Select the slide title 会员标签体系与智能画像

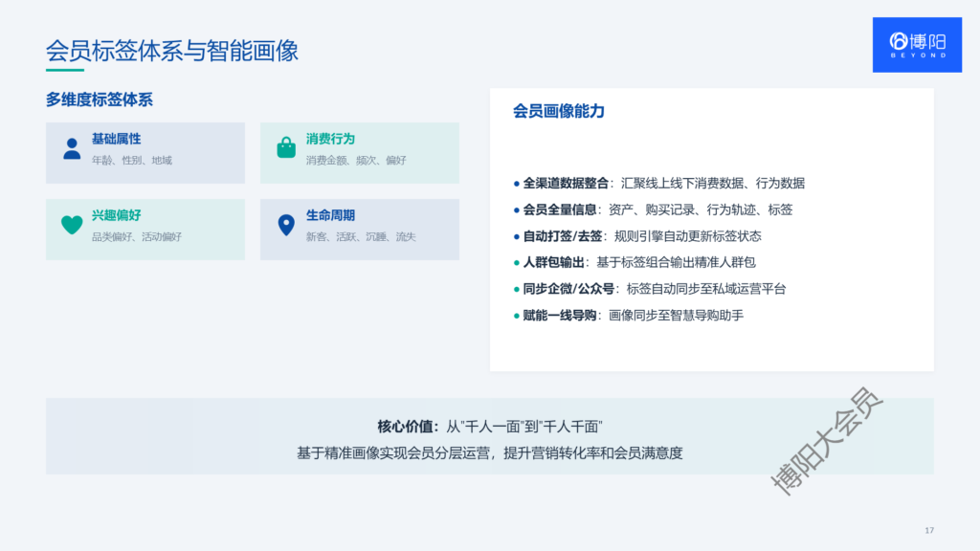(x=172, y=51)
